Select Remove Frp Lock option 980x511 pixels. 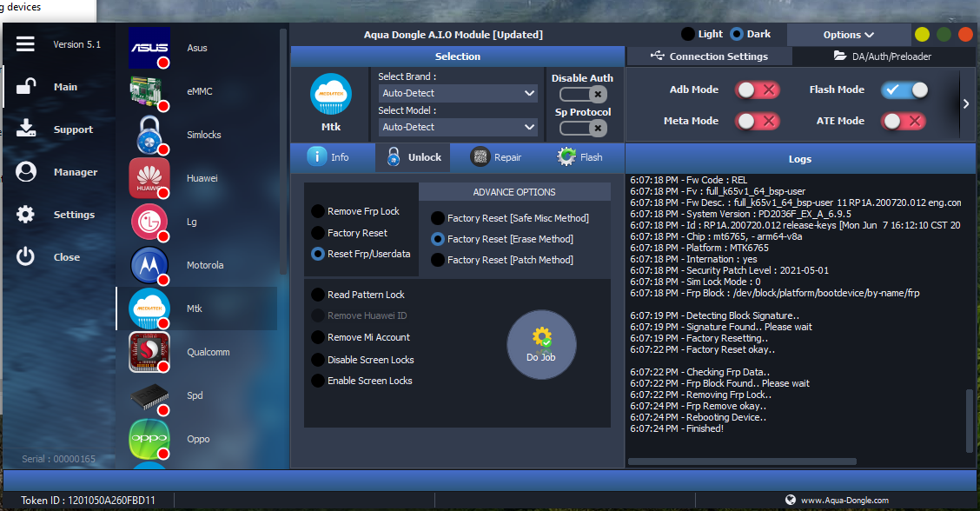click(355, 211)
